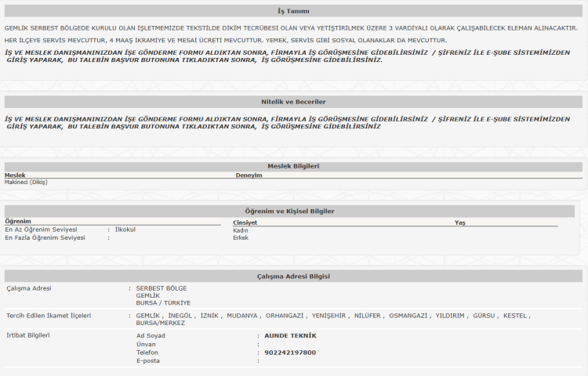Click the Deneyim column header

249,175
